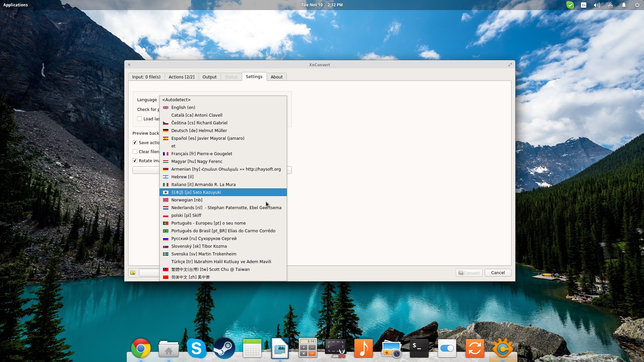Screen dimensions: 644x362
Task: Launch Google Chrome from the dock
Action: (141, 348)
